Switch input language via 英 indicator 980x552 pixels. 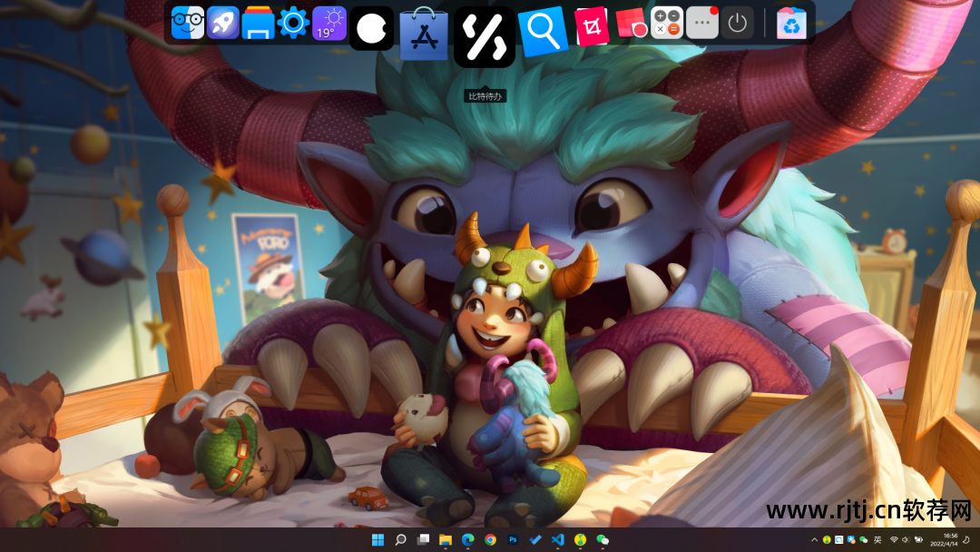tap(877, 539)
